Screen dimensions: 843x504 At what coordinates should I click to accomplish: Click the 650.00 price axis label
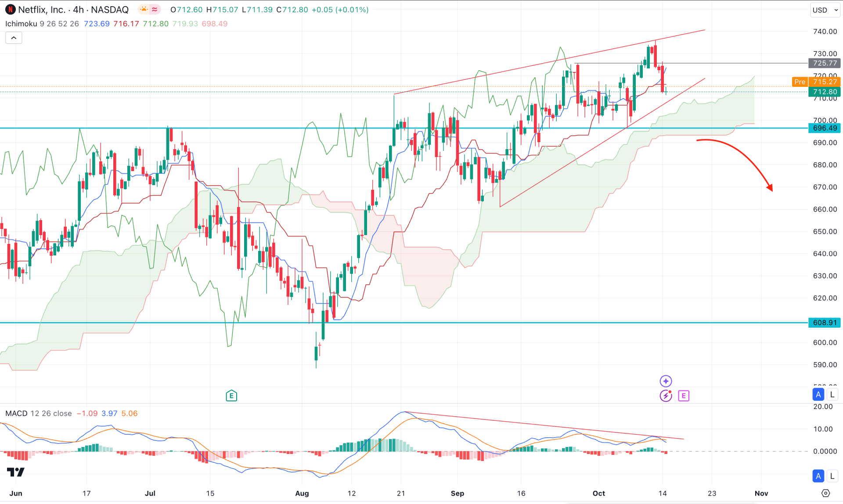[825, 232]
